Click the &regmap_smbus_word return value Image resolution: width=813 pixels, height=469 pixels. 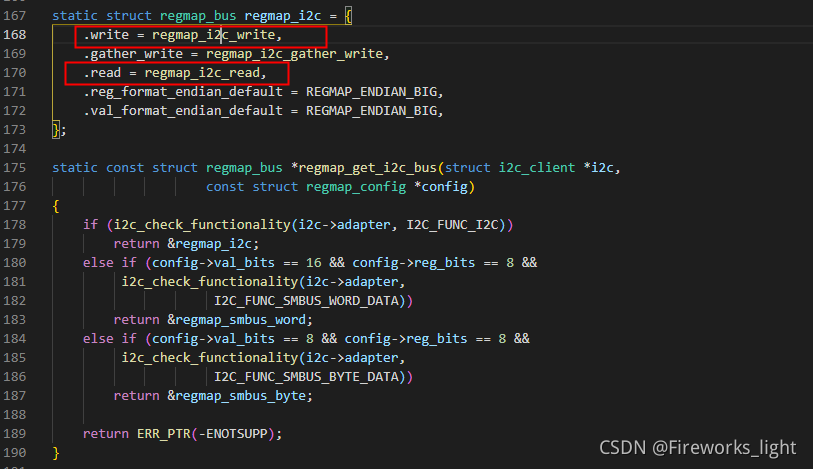tap(236, 320)
